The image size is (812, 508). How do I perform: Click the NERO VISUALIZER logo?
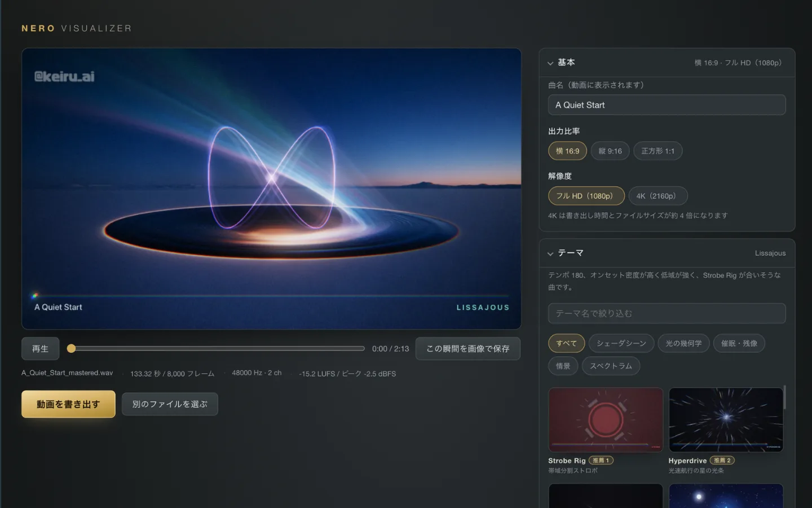(77, 28)
